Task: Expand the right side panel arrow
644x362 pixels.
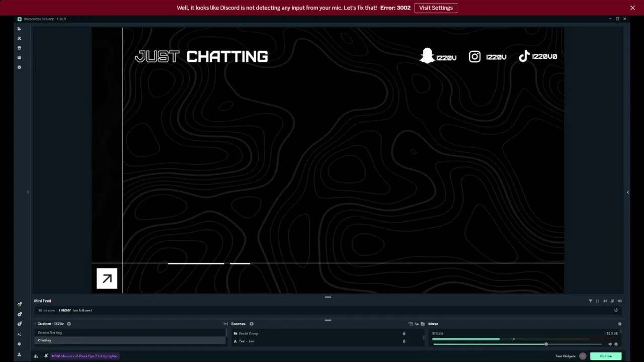Action: pyautogui.click(x=627, y=192)
